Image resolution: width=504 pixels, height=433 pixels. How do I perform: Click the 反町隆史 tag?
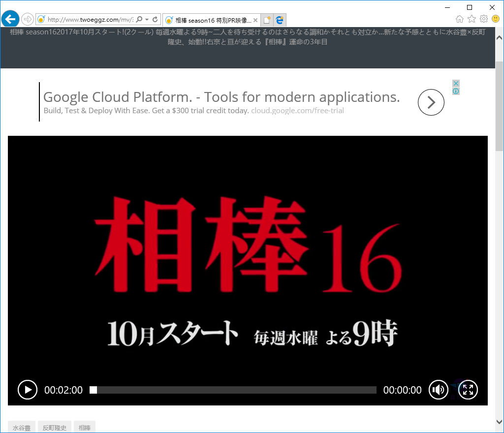[x=55, y=427]
